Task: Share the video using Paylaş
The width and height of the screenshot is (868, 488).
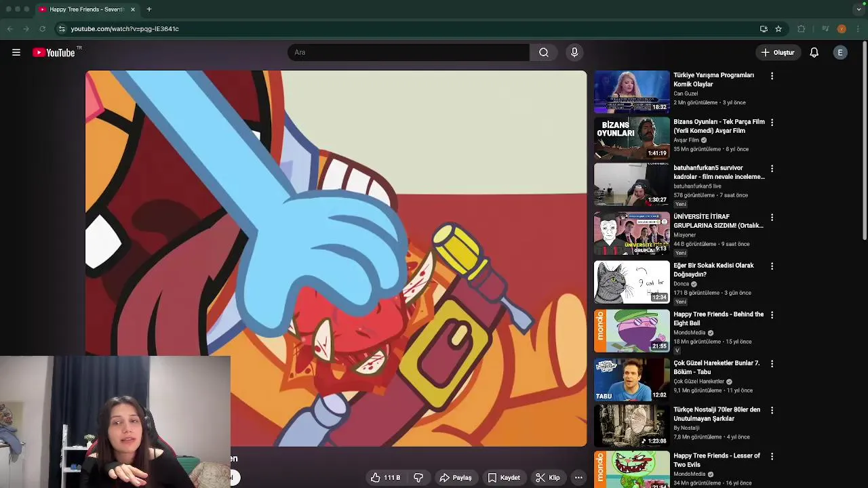Action: point(455,478)
